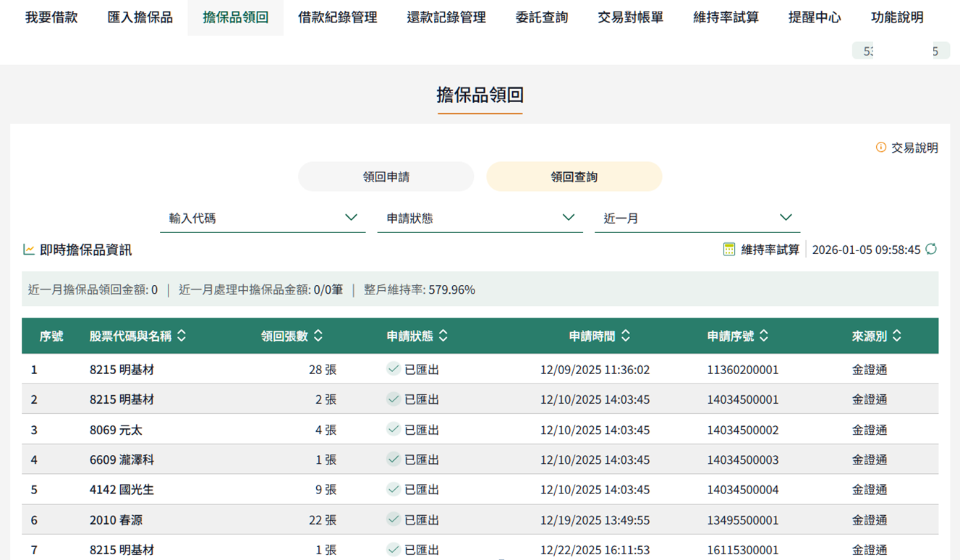Sort by 股票代碼與名稱 column arrows
Viewport: 960px width, 560px height.
(x=182, y=336)
